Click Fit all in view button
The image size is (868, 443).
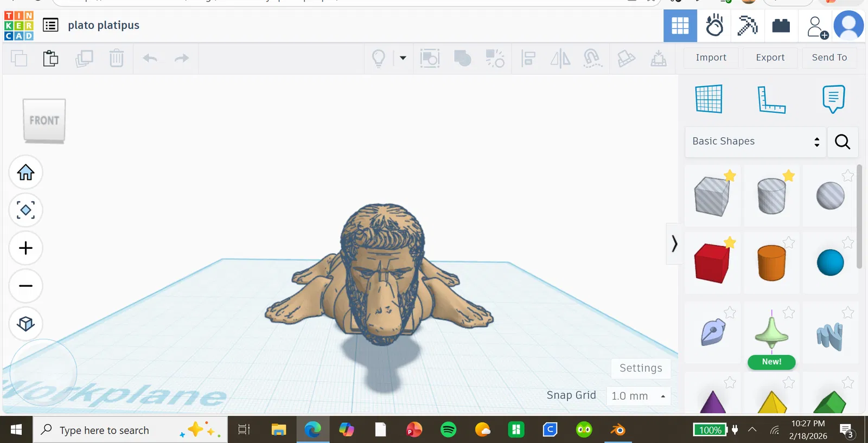(x=25, y=210)
